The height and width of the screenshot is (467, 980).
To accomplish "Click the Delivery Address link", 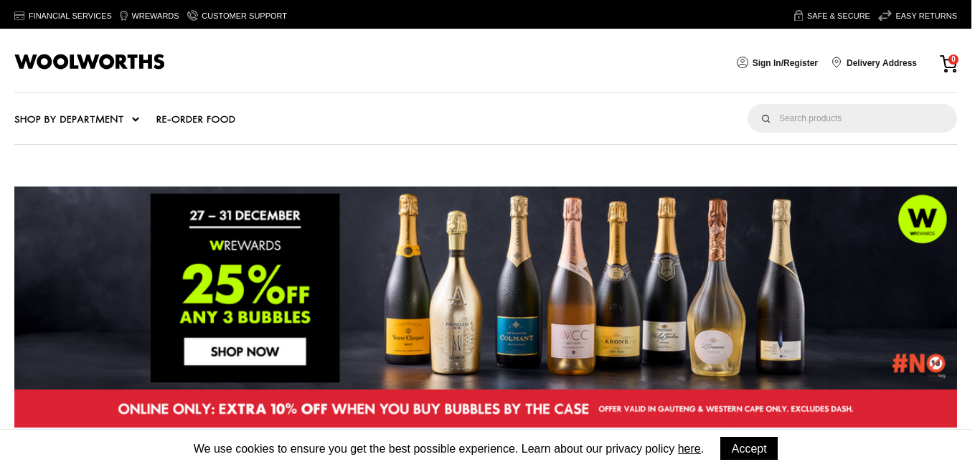I will [x=882, y=63].
